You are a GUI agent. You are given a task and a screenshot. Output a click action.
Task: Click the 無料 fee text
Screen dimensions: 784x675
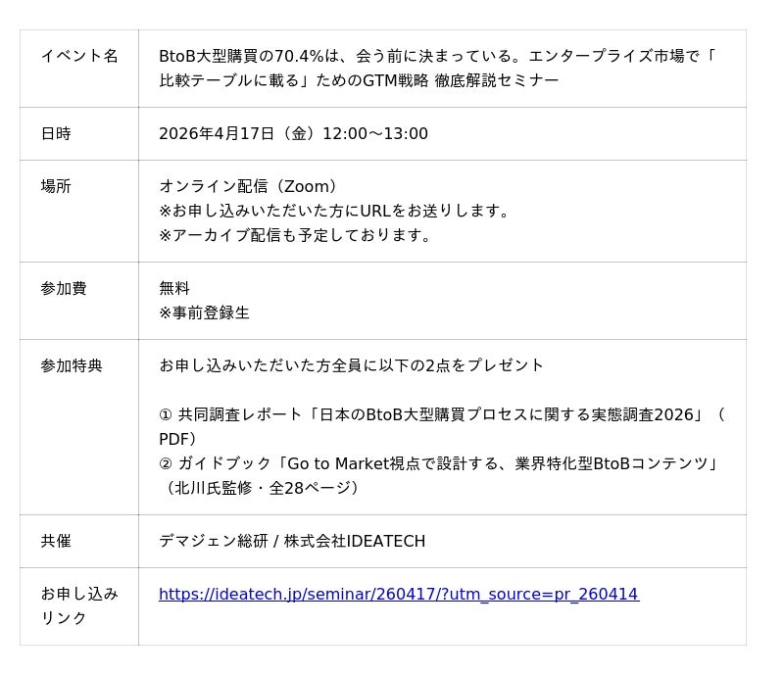coord(174,288)
